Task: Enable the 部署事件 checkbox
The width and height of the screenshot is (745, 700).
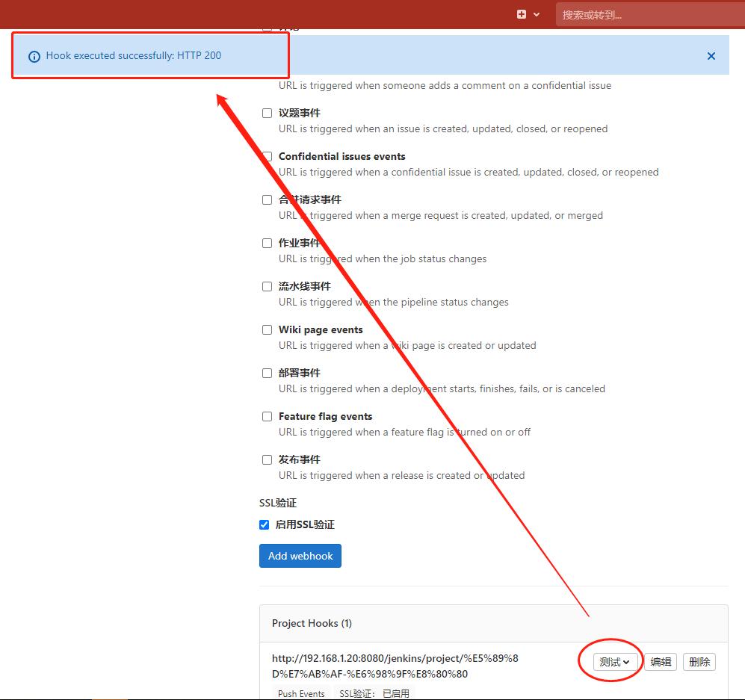Action: click(267, 373)
